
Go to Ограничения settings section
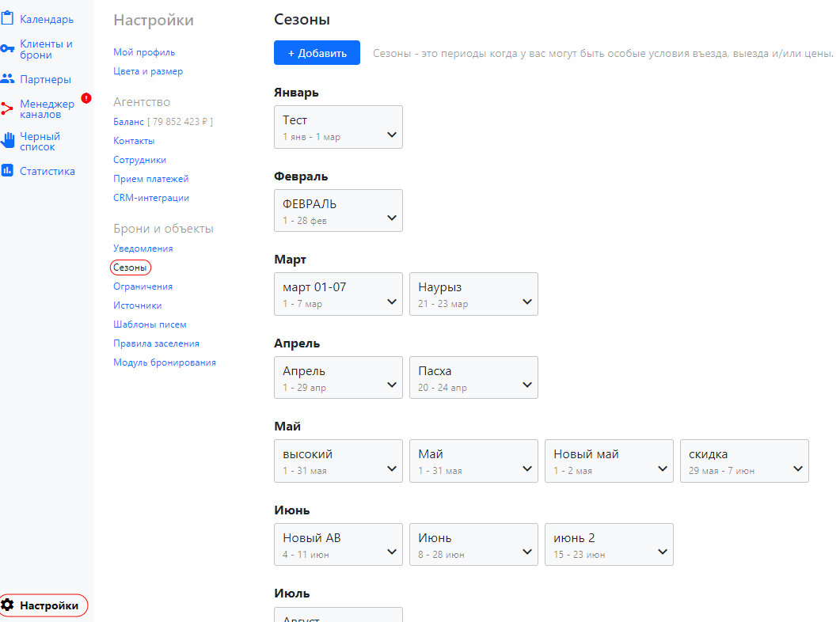pyautogui.click(x=143, y=286)
